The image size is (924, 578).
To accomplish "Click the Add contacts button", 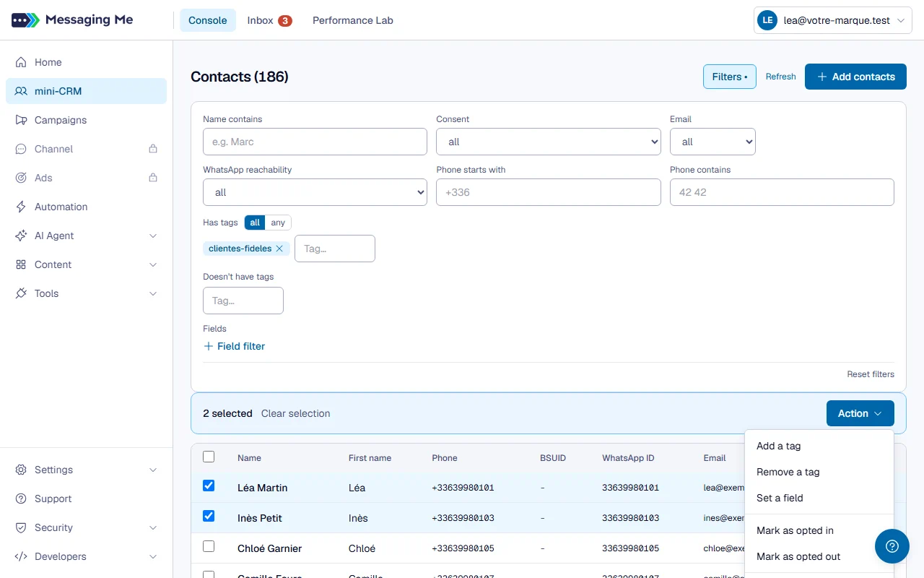I will pyautogui.click(x=855, y=77).
